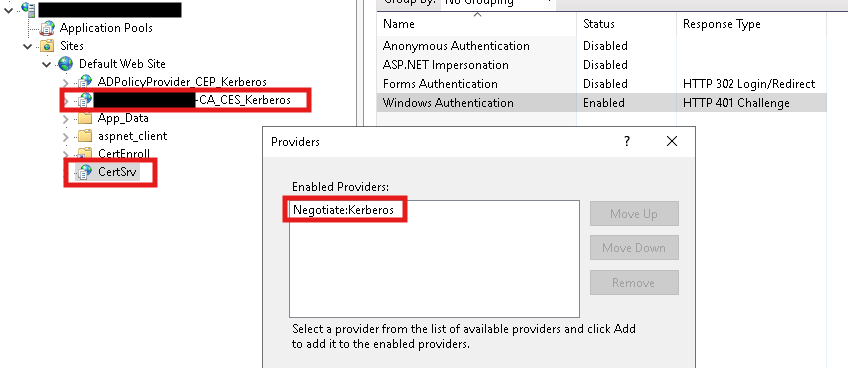The height and width of the screenshot is (368, 848).
Task: Open the Providers dialog help question mark
Action: pos(627,142)
